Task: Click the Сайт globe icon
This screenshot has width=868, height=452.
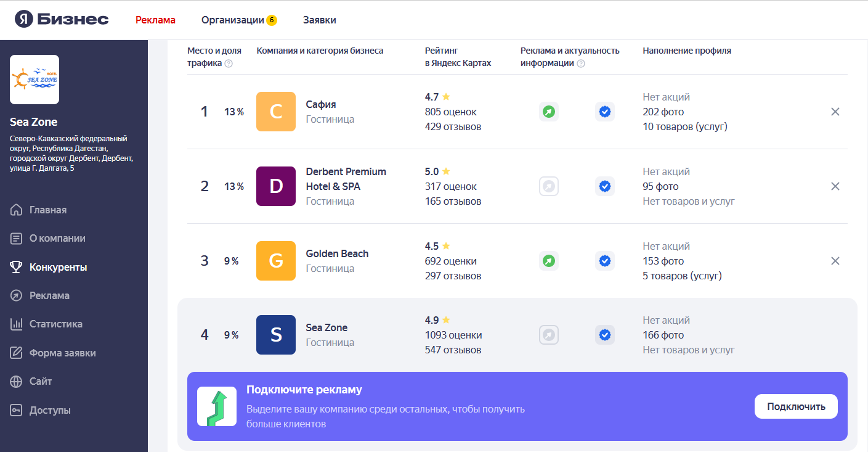Action: pyautogui.click(x=17, y=382)
